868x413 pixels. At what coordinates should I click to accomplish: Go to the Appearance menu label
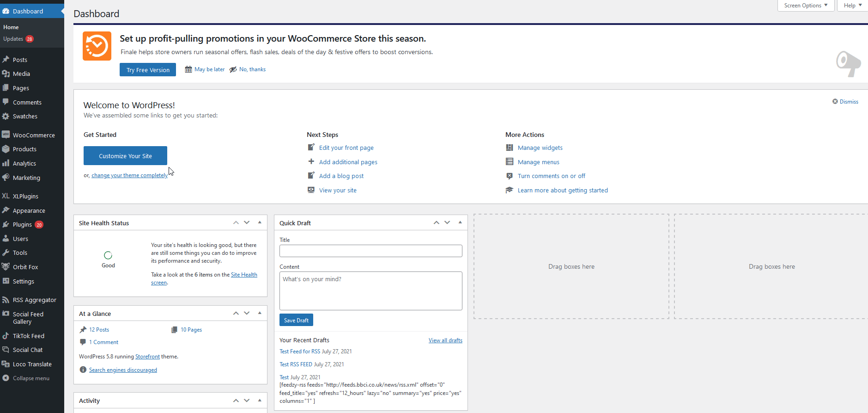[x=29, y=210]
